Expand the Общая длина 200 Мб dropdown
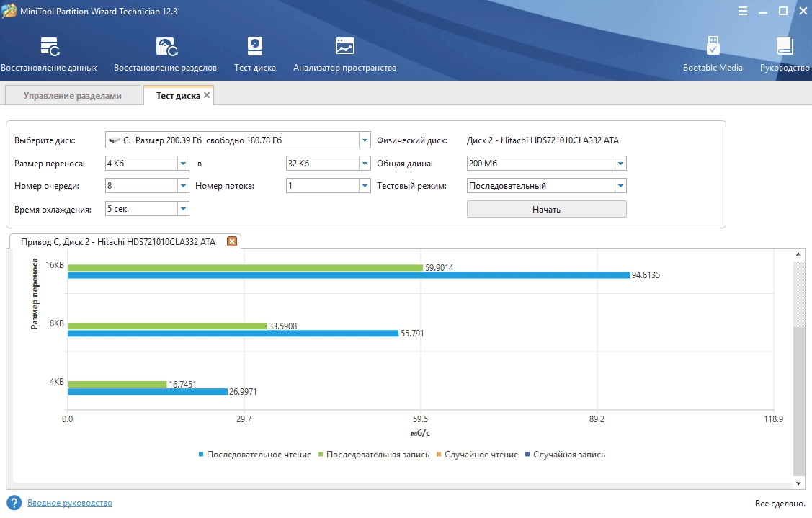This screenshot has height=518, width=812. pos(620,163)
